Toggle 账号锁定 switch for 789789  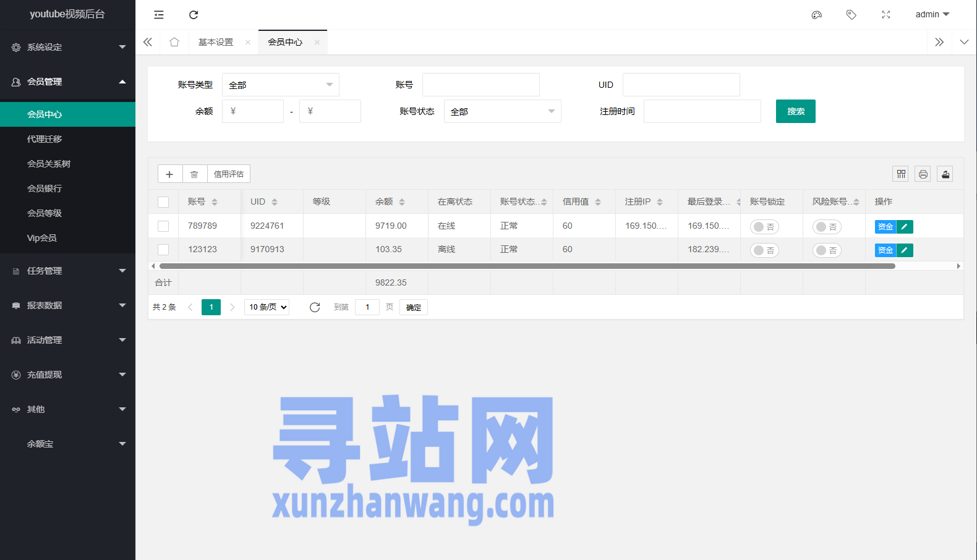(x=764, y=227)
